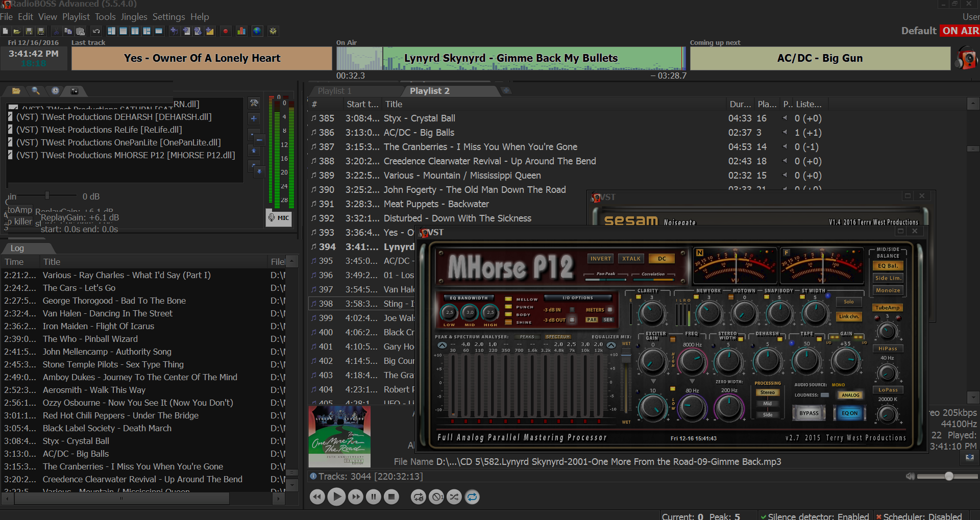
Task: Click the Solo button in MHorse
Action: (849, 302)
